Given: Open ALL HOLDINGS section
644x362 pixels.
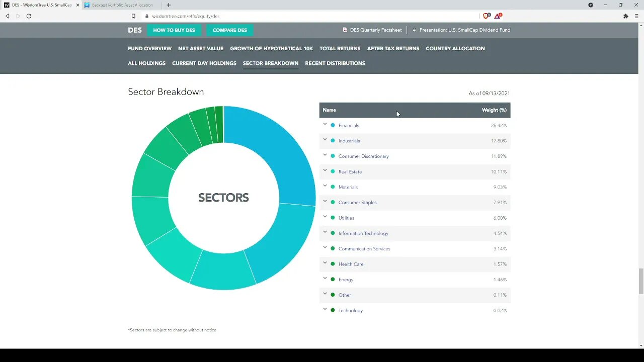Looking at the screenshot, I should [146, 63].
